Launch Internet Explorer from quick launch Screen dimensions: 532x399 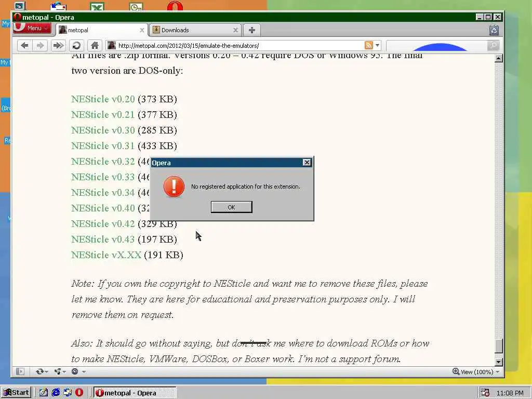pyautogui.click(x=56, y=393)
